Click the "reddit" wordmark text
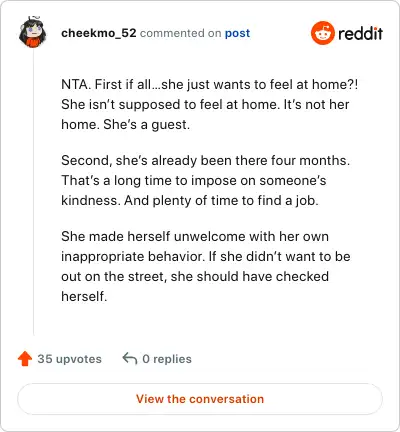The height and width of the screenshot is (432, 400). (x=360, y=33)
